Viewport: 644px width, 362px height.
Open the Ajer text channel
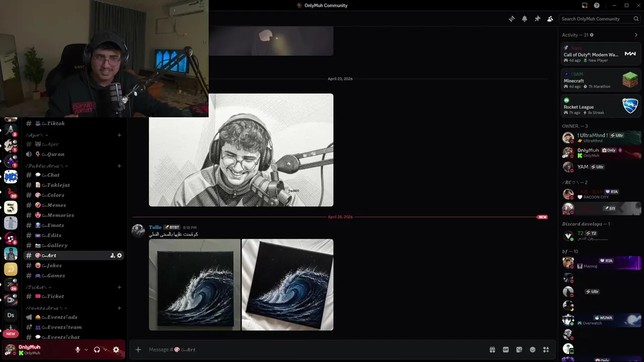point(74,144)
